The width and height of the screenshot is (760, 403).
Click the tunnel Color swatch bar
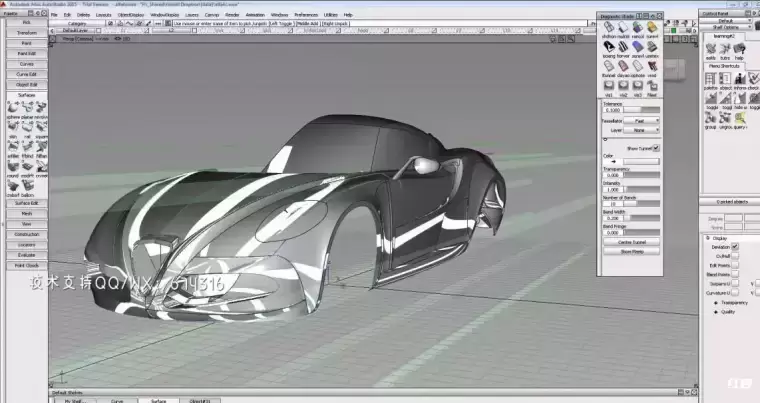[x=641, y=161]
